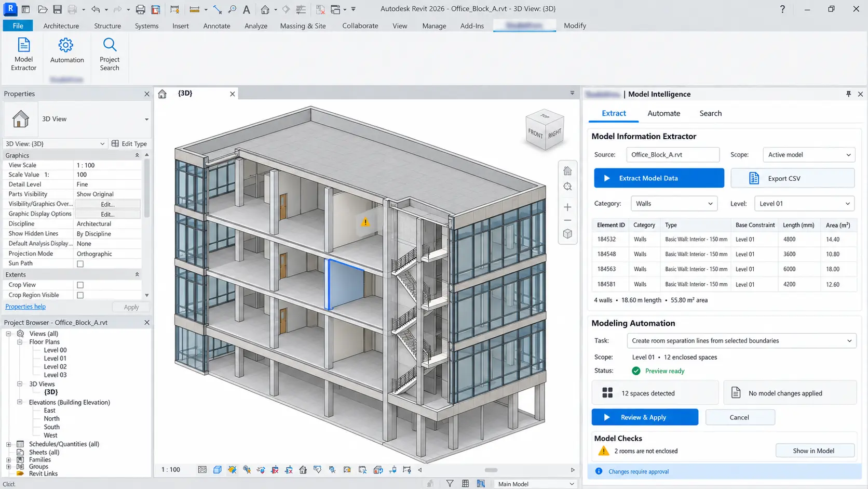Open the Scope Active model dropdown
The image size is (868, 489).
808,155
